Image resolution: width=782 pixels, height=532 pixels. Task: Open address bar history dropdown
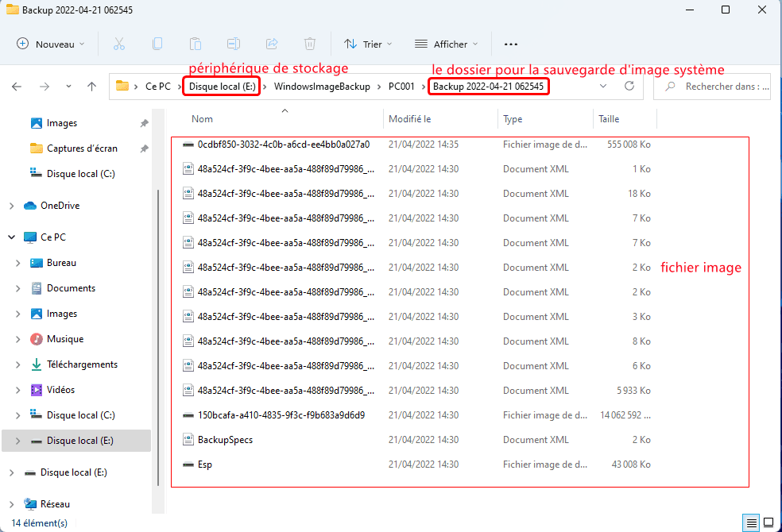coord(603,87)
